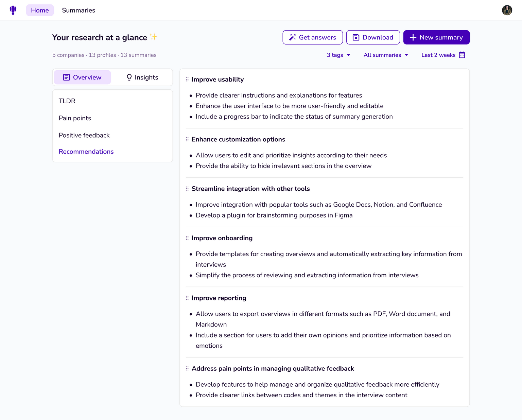Click drag handle next to Improve reporting
Screen dimensions: 522x420
click(x=187, y=298)
